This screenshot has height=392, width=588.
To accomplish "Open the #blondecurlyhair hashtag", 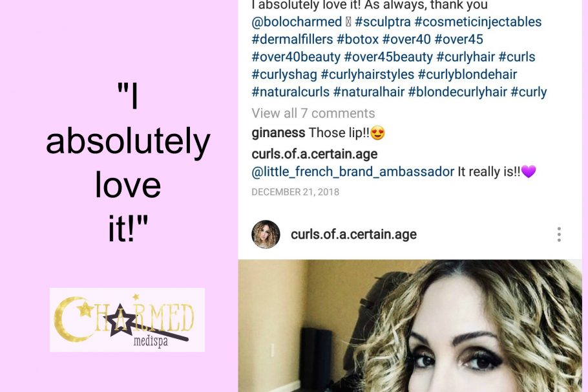I will (457, 92).
